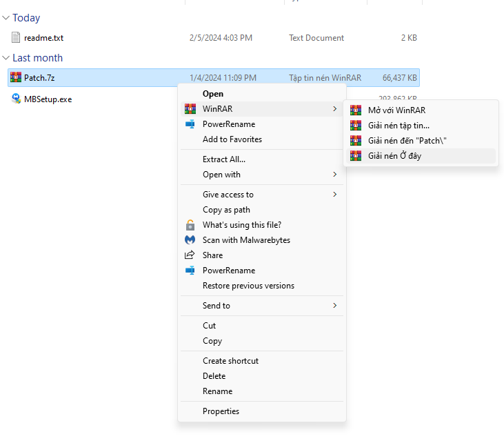Screen dimensions: 504x441
Task: Select Add to Favorites entry
Action: (x=232, y=139)
